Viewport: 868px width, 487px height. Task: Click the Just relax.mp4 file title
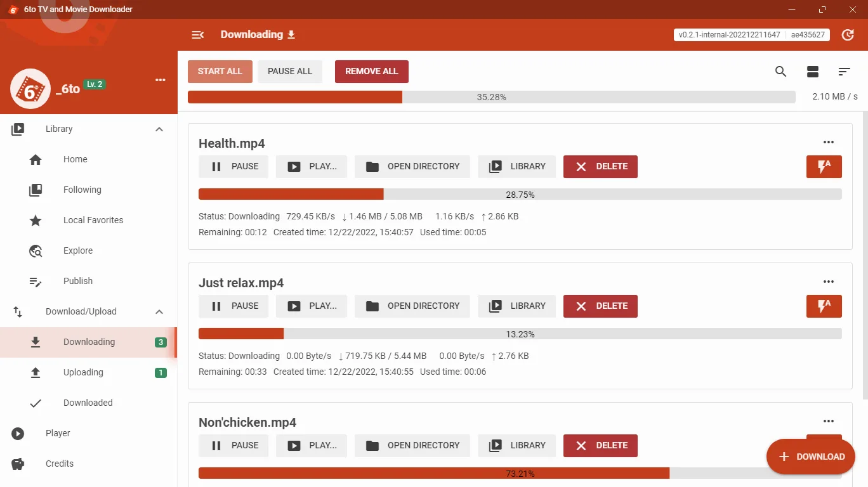[x=241, y=283]
